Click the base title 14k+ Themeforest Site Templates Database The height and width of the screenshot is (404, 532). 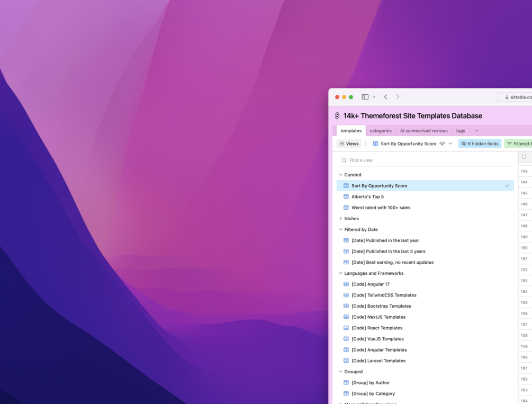(x=412, y=116)
